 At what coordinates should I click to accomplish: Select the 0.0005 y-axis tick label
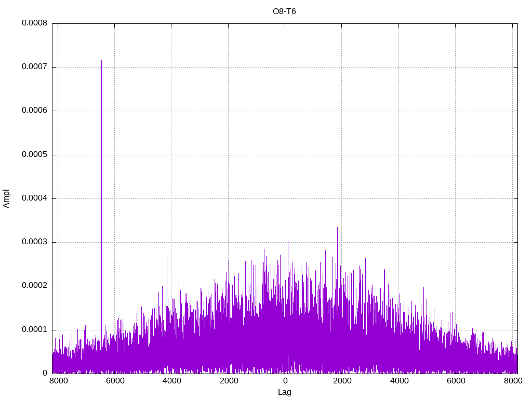coord(34,155)
